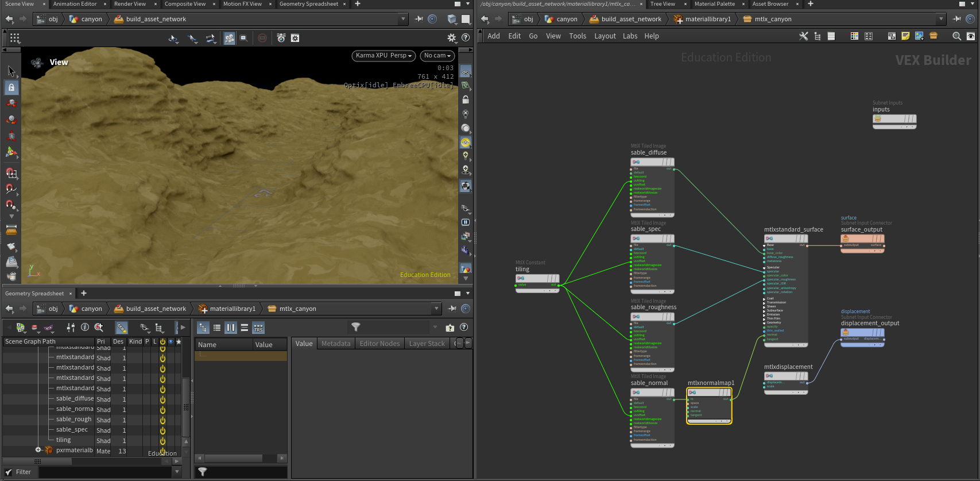The height and width of the screenshot is (481, 980).
Task: Expand the pxrmateriallib tree item
Action: click(x=38, y=450)
